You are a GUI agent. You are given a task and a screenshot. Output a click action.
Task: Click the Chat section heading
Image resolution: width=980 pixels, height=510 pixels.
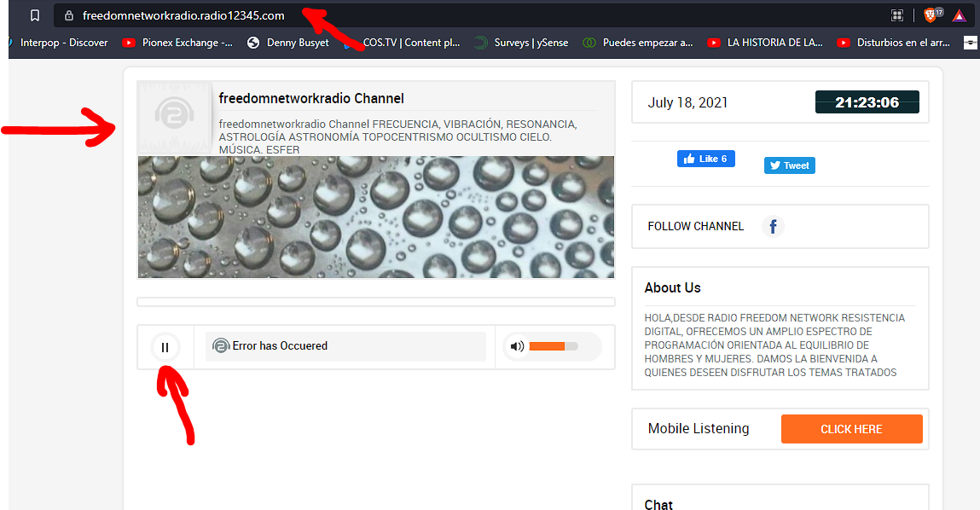[658, 504]
